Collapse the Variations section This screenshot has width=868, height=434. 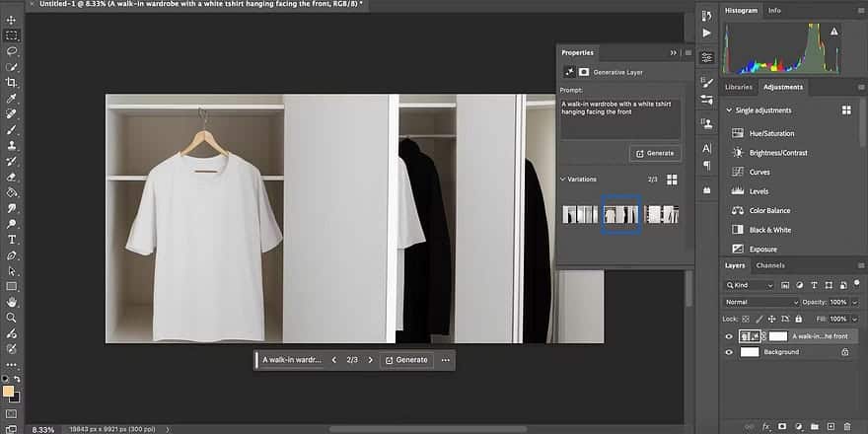562,180
